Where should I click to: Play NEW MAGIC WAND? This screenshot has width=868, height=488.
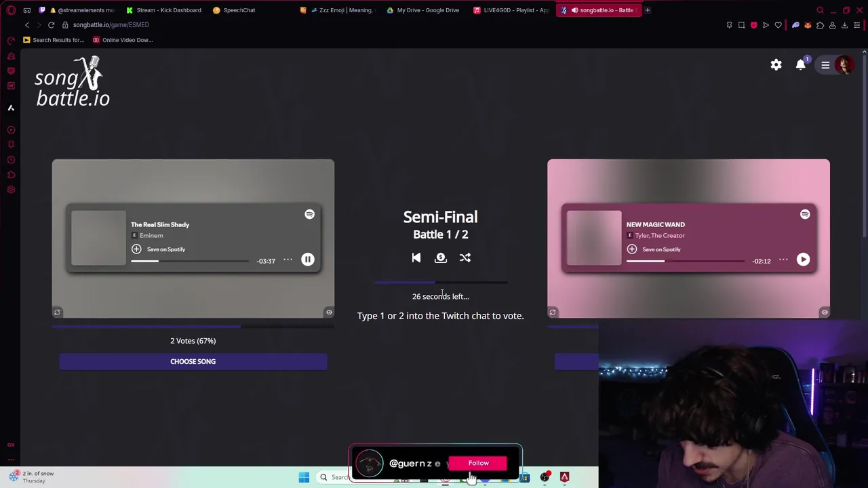[x=803, y=260]
